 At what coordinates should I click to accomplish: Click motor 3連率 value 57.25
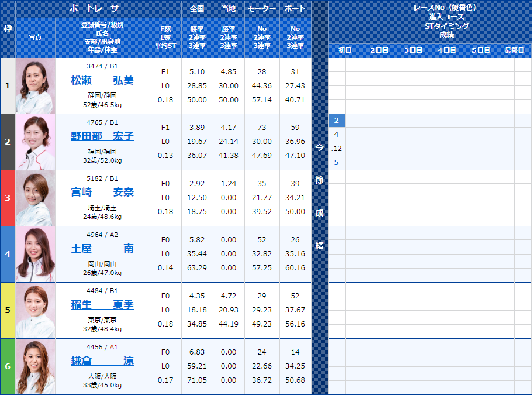click(x=262, y=267)
